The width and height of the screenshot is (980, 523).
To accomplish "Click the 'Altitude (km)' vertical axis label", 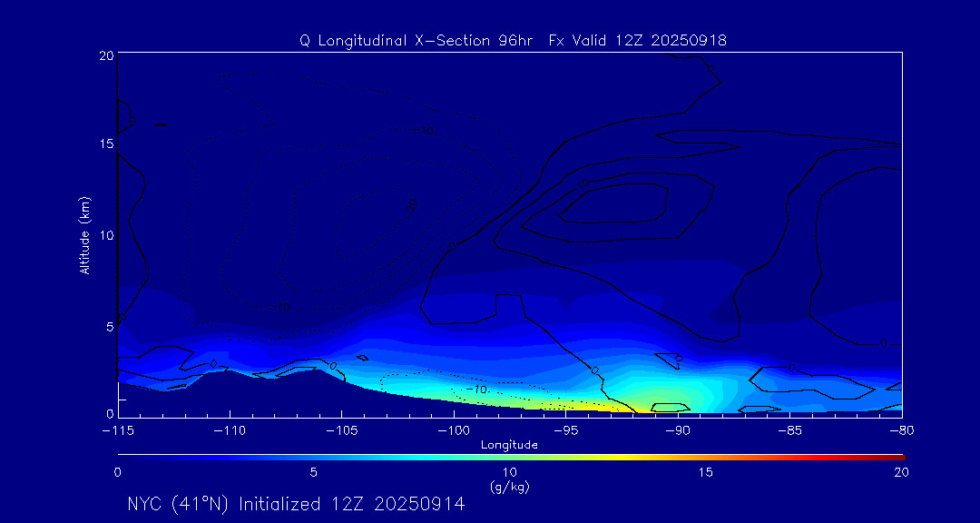I will click(x=84, y=235).
